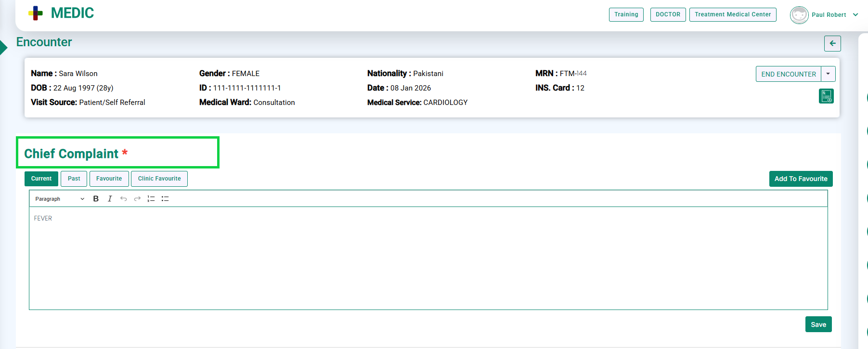Click the MEDIC logo
The image size is (868, 349).
point(61,13)
